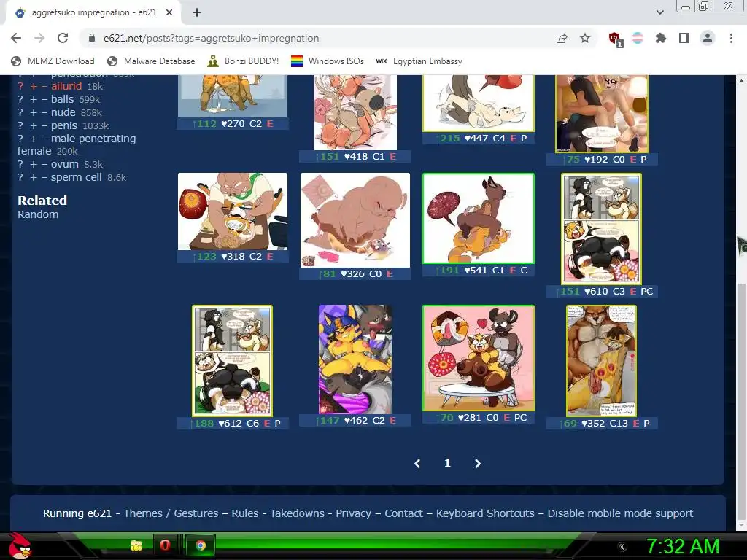Go to next page with right chevron
747x560 pixels.
pyautogui.click(x=477, y=463)
